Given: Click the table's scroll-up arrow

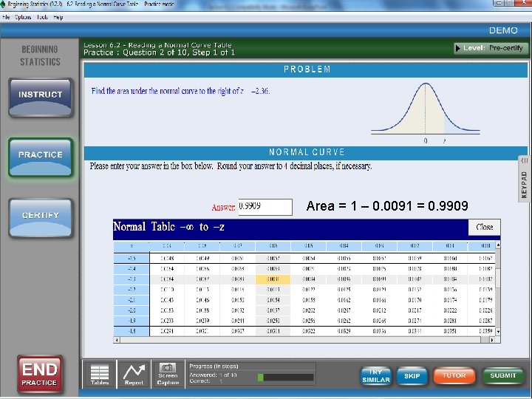Looking at the screenshot, I should [x=498, y=245].
